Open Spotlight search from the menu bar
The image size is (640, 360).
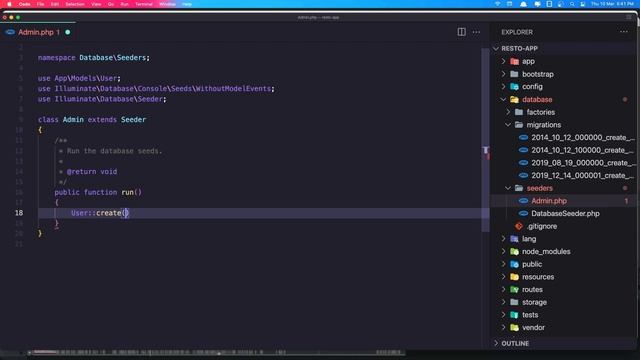(572, 4)
